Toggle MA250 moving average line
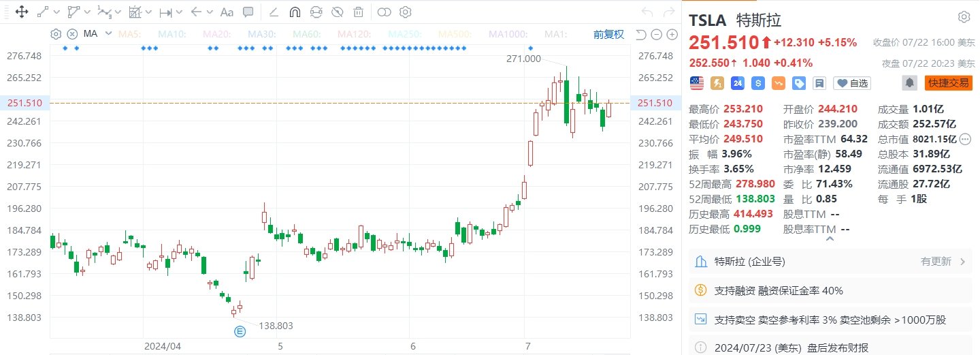Image resolution: width=980 pixels, height=355 pixels. click(x=404, y=34)
